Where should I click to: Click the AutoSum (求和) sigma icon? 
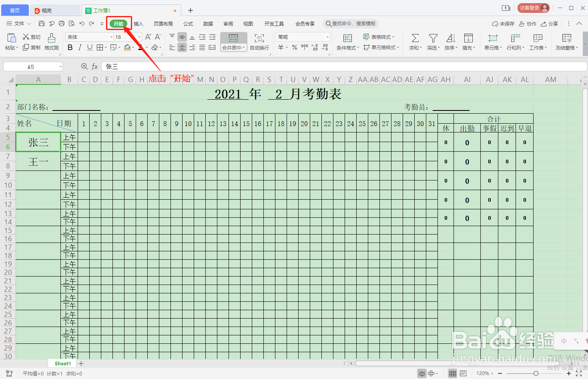(415, 38)
